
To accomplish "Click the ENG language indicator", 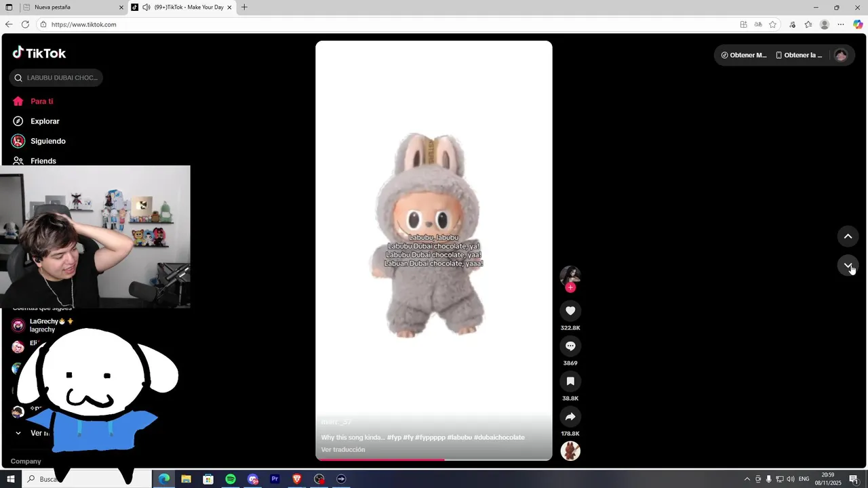I will pos(804,479).
